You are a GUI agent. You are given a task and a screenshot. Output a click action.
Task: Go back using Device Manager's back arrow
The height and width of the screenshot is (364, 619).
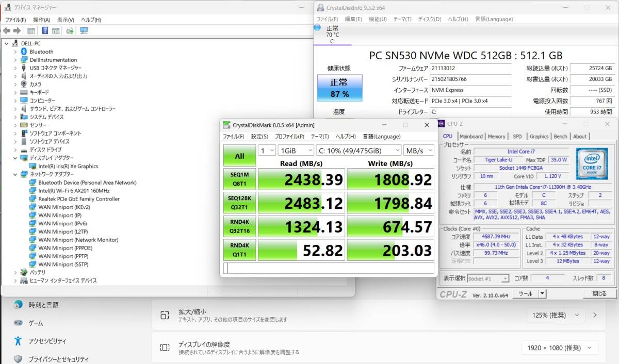pyautogui.click(x=7, y=30)
